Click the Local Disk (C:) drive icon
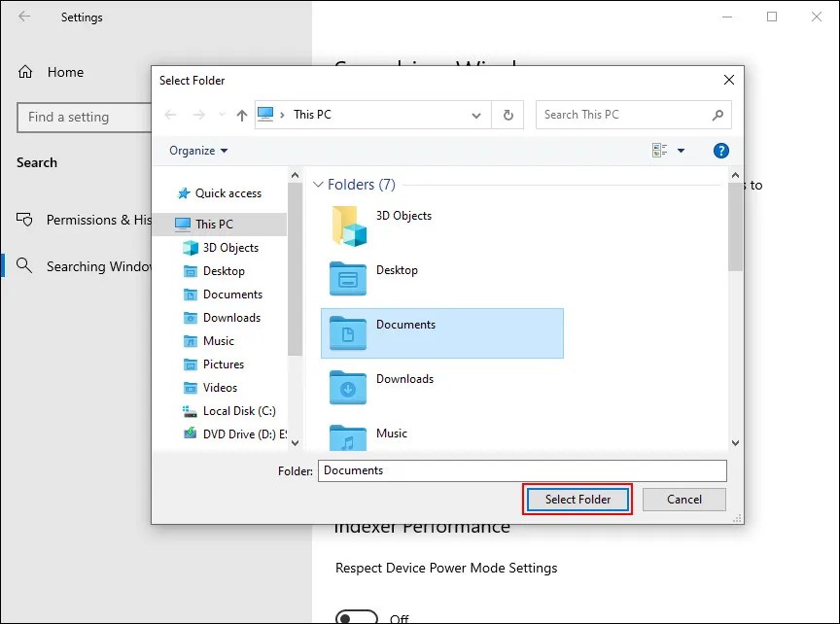 click(x=188, y=411)
